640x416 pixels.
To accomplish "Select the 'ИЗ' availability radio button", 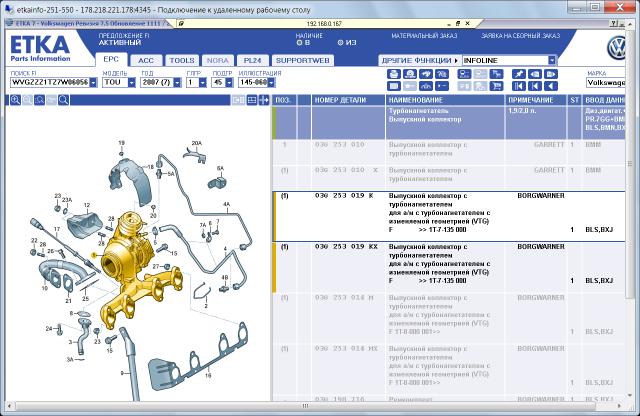I will tap(340, 42).
